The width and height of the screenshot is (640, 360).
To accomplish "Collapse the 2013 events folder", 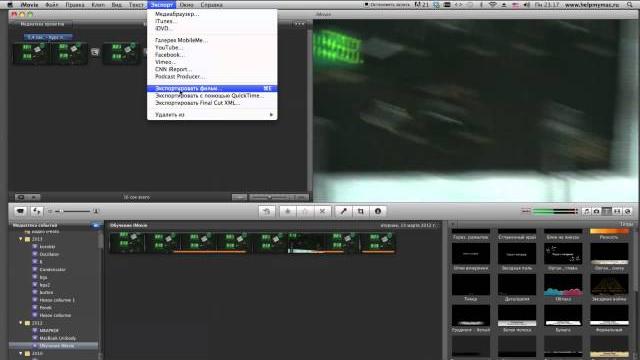I will click(20, 239).
